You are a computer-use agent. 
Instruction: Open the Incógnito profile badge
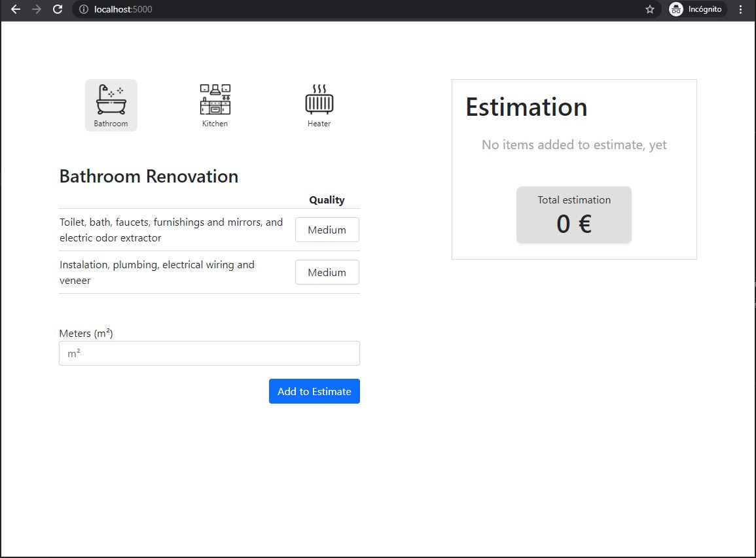(698, 9)
